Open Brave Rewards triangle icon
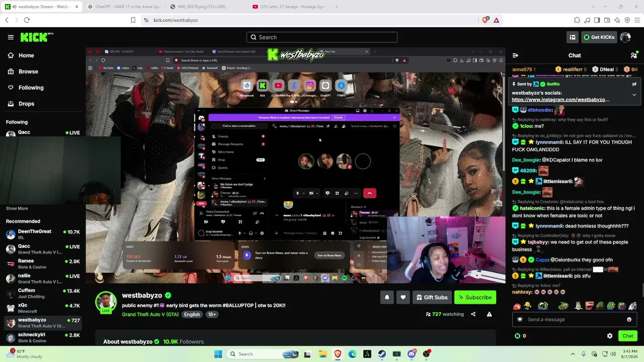The width and height of the screenshot is (644, 362). (496, 20)
